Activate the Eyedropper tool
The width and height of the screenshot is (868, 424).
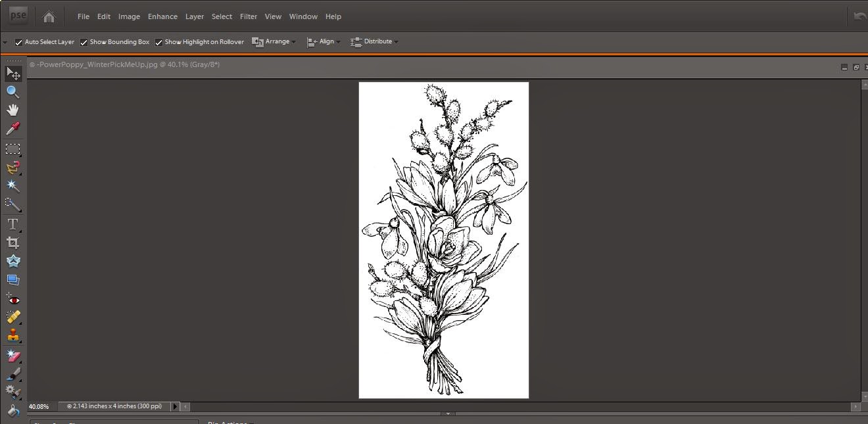[12, 129]
